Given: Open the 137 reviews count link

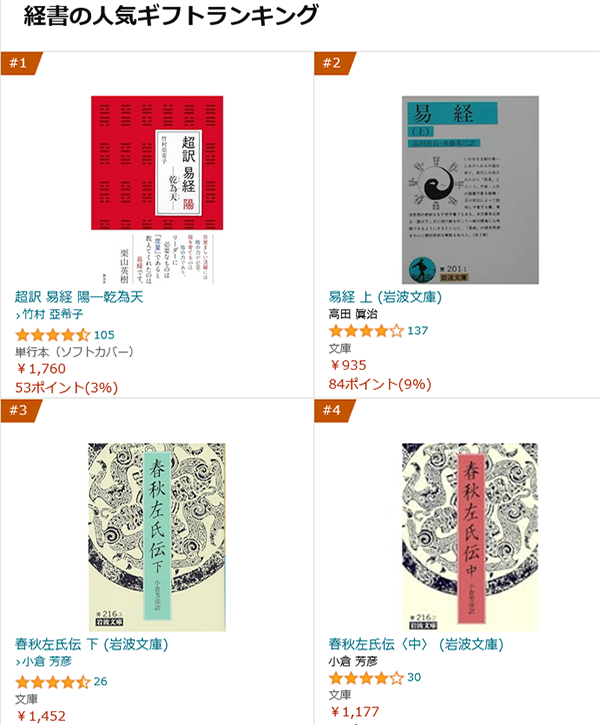Looking at the screenshot, I should point(417,331).
